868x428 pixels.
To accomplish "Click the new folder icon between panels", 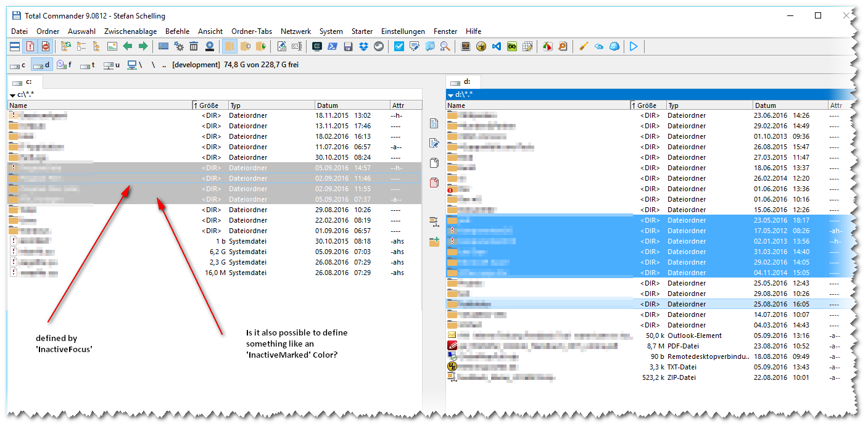I will point(434,242).
